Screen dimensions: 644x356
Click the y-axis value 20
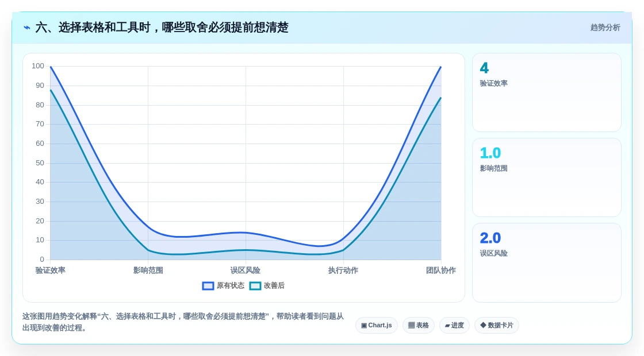point(40,220)
